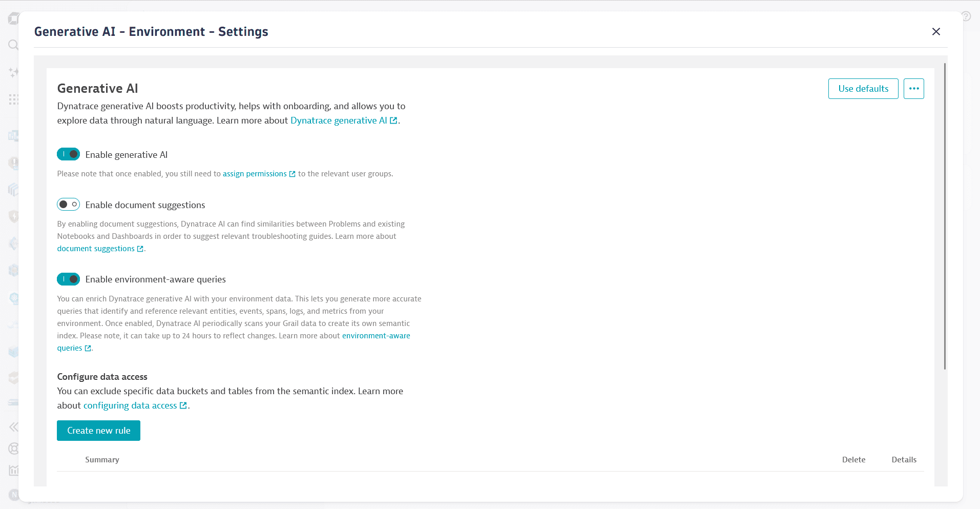Image resolution: width=980 pixels, height=509 pixels.
Task: Close the Generative AI settings dialog
Action: pos(936,31)
